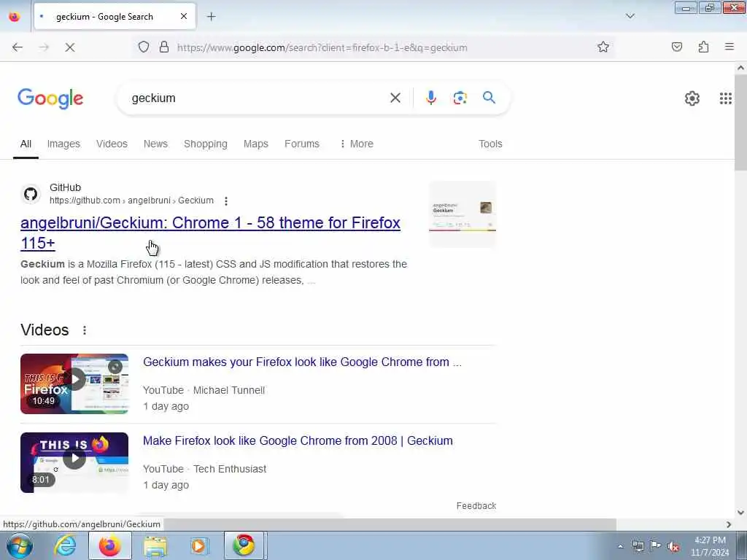Open 'Make Firefox look like Google Chrome from 2008' link
747x560 pixels.
298,441
